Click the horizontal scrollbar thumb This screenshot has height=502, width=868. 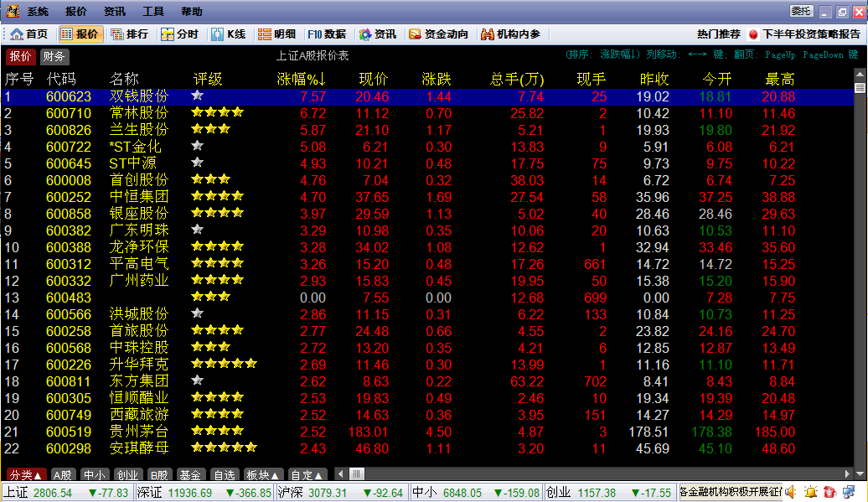point(357,474)
